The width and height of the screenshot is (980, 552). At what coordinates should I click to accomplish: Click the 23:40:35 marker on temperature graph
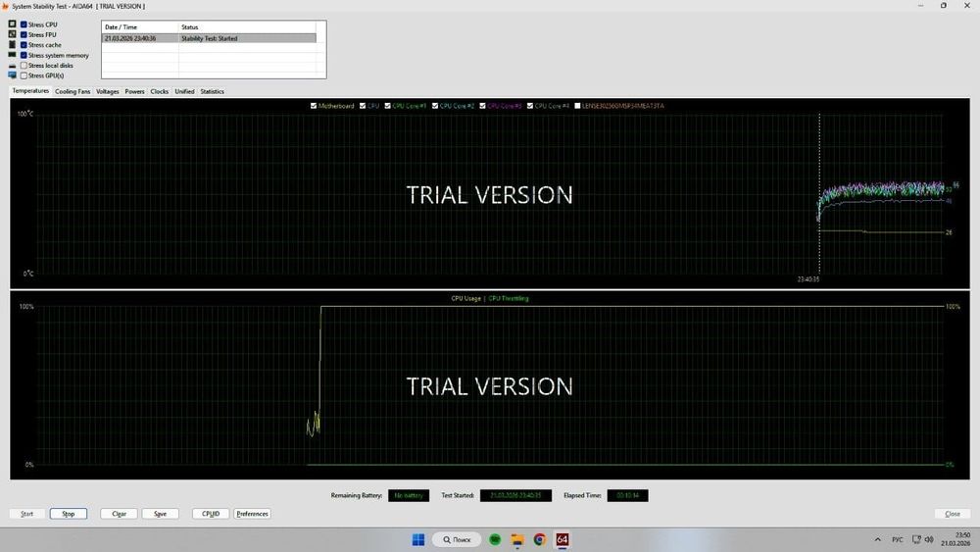808,279
